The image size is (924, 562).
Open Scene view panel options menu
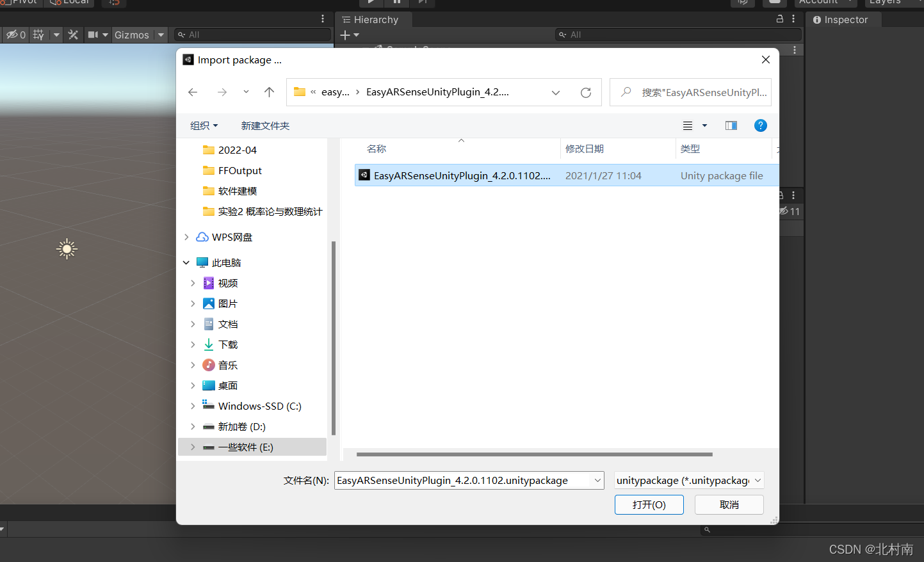[323, 19]
